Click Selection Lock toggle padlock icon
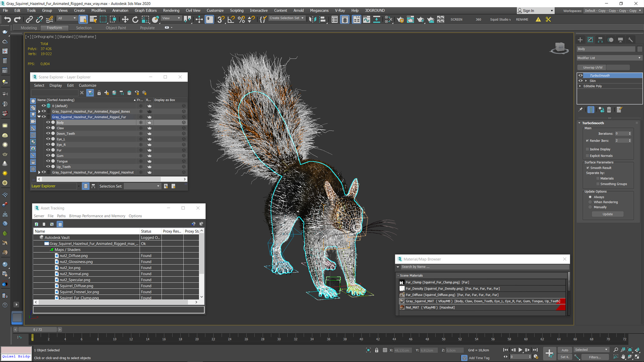 click(x=377, y=350)
